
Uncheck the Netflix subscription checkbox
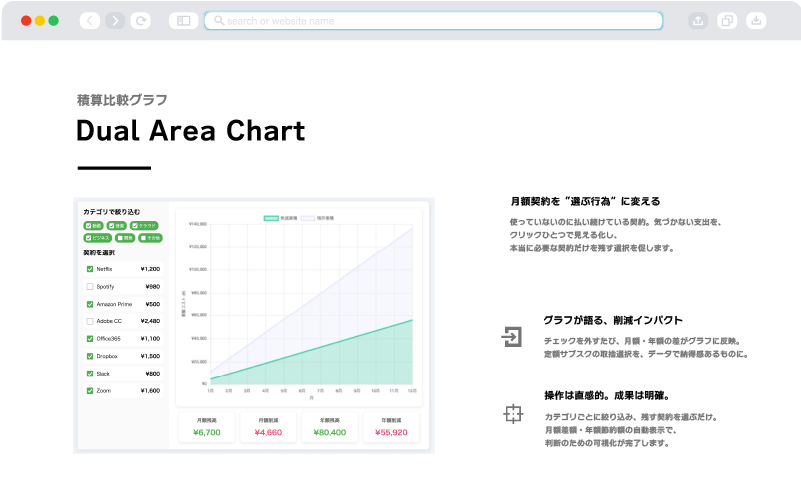coord(90,269)
